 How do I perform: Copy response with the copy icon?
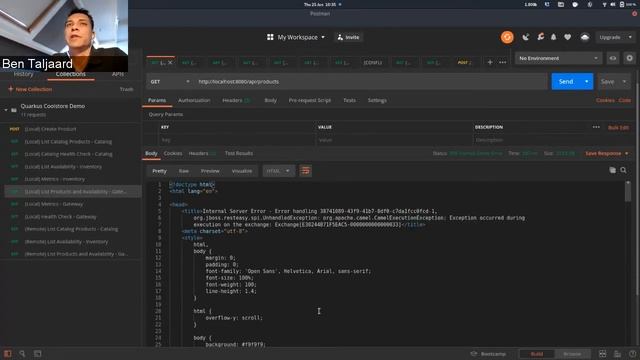[612, 170]
